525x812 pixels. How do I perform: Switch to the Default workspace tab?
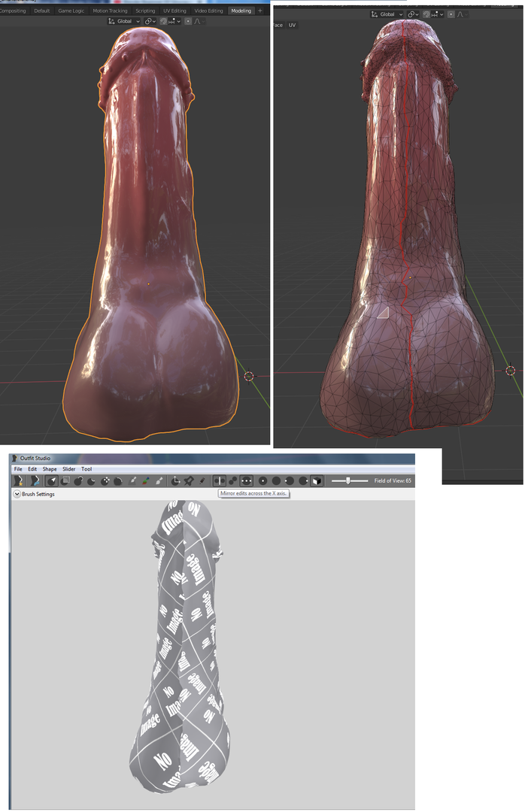(x=42, y=11)
